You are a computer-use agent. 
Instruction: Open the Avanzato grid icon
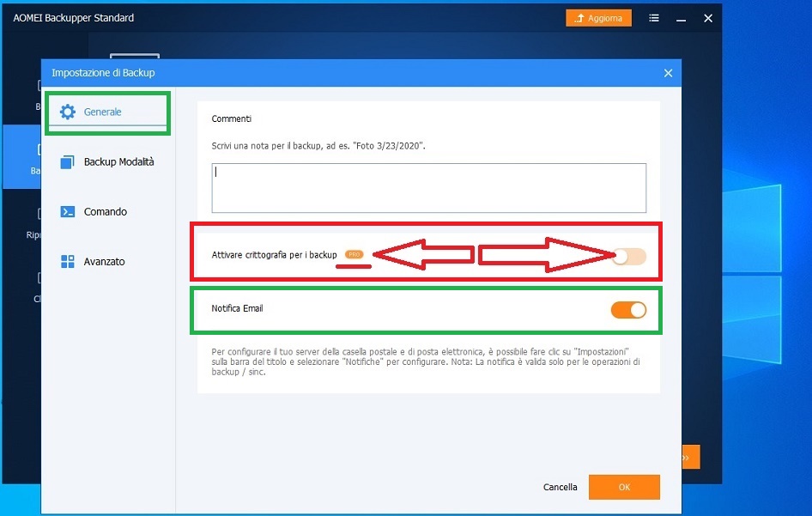(x=67, y=262)
